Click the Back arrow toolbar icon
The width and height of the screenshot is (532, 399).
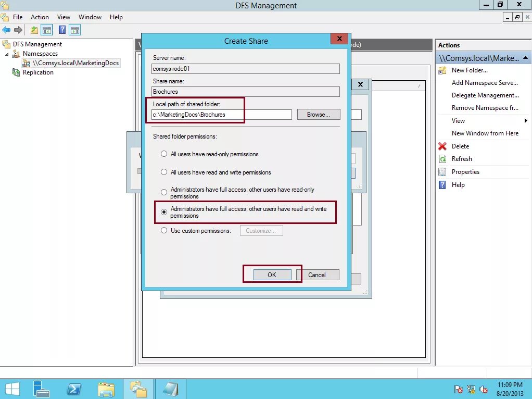pyautogui.click(x=6, y=30)
